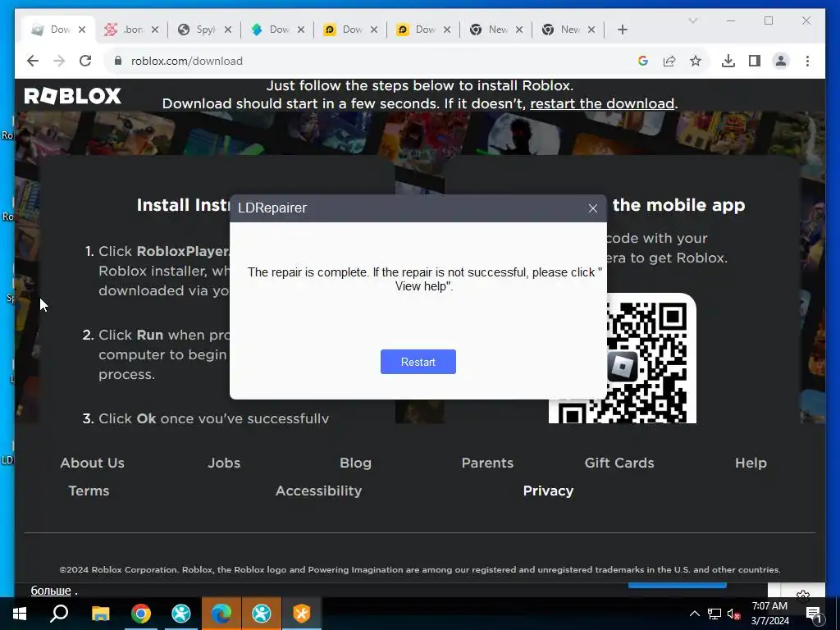Viewport: 840px width, 630px height.
Task: Close the Spyh tab
Action: pyautogui.click(x=228, y=30)
